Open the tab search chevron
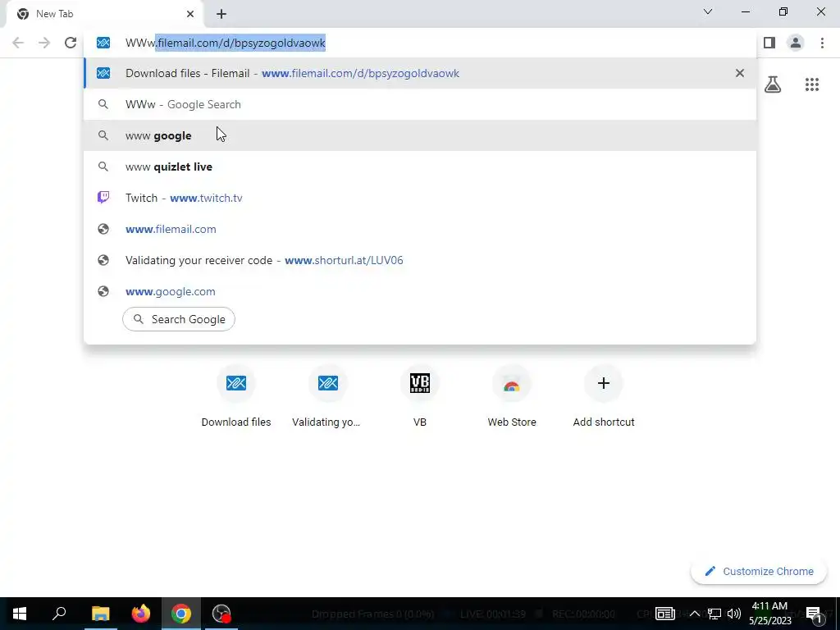 708,11
